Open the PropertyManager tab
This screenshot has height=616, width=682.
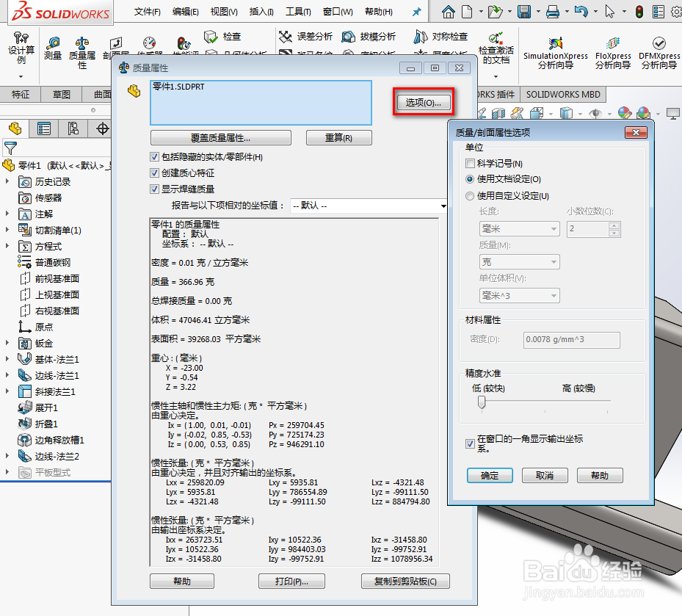click(44, 128)
